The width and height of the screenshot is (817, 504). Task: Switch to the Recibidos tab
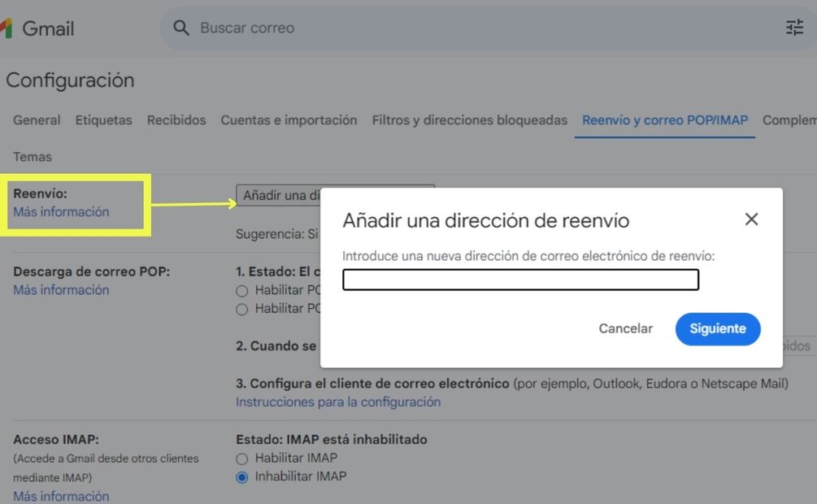pyautogui.click(x=175, y=119)
